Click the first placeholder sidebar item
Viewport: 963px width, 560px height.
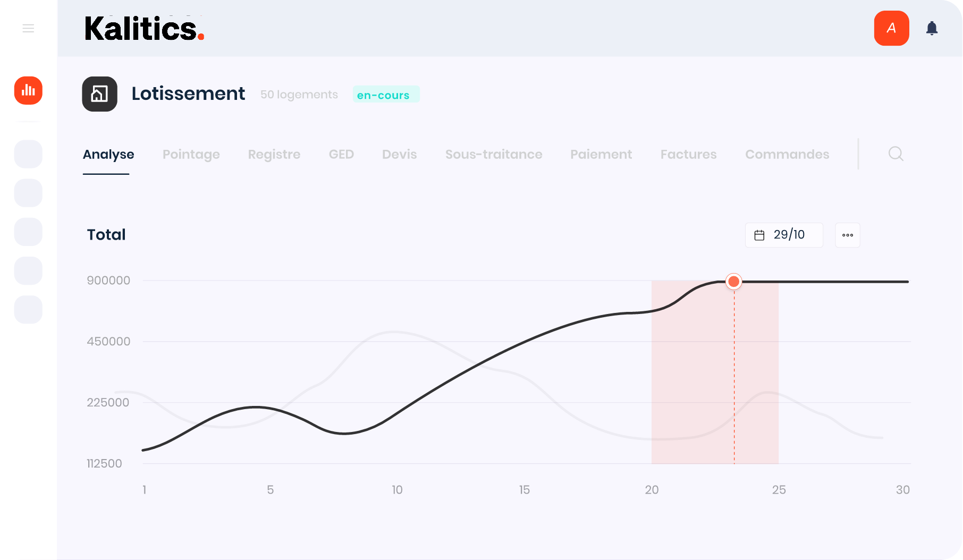click(28, 154)
